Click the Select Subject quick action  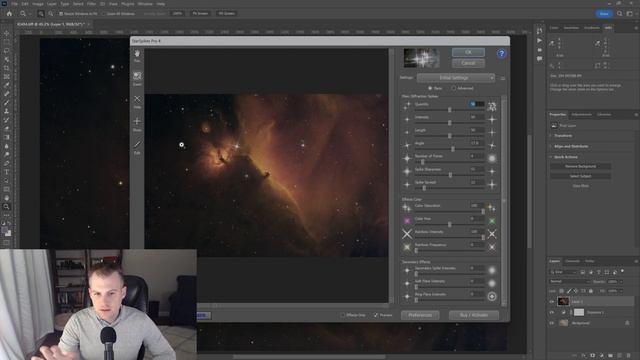click(x=580, y=176)
